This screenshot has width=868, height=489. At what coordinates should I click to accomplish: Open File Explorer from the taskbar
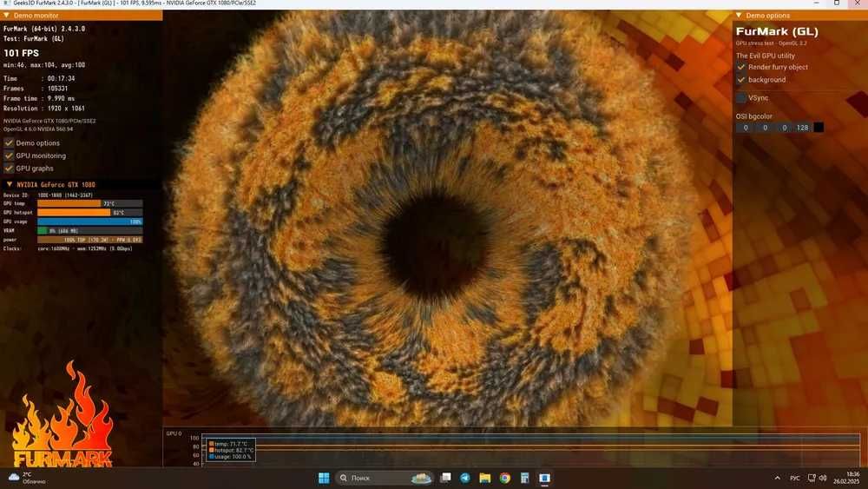[485, 478]
